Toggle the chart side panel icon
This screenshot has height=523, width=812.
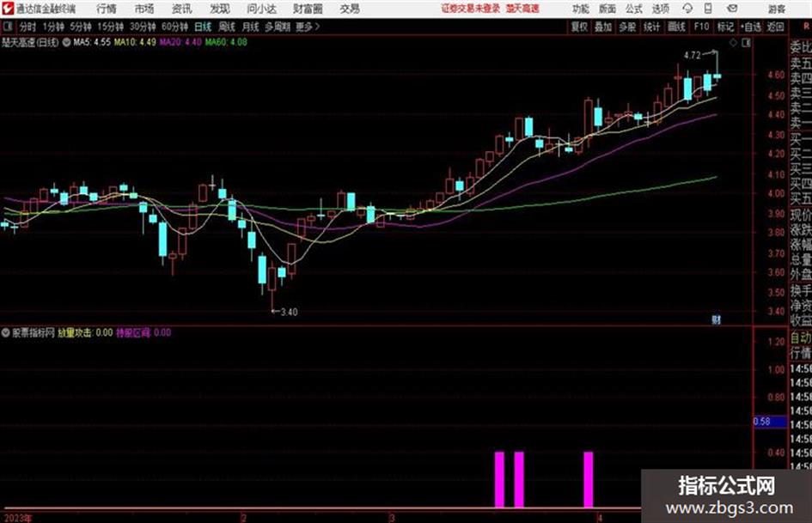coord(746,44)
